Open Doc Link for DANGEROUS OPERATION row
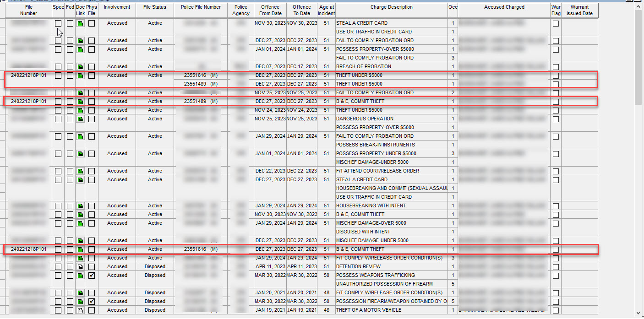The width and height of the screenshot is (644, 319). coord(80,119)
